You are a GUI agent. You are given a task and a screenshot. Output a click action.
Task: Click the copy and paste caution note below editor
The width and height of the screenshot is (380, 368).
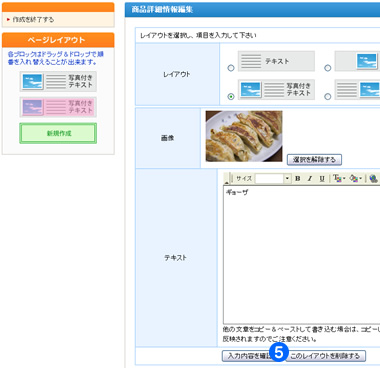coord(301,334)
